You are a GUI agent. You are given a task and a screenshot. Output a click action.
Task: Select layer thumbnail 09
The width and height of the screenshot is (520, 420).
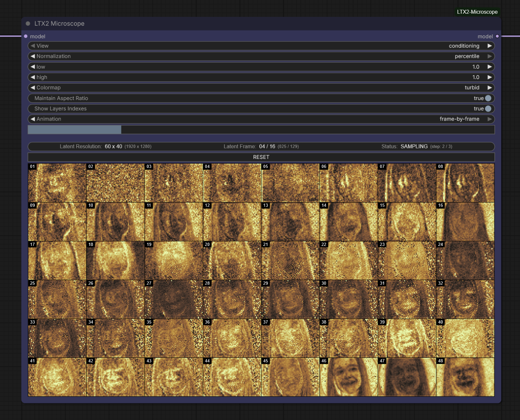57,222
